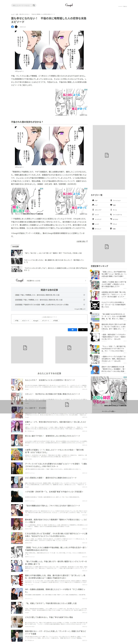Select the レシピ pot icon
This screenshot has width=138, height=644.
pyautogui.click(x=93, y=224)
